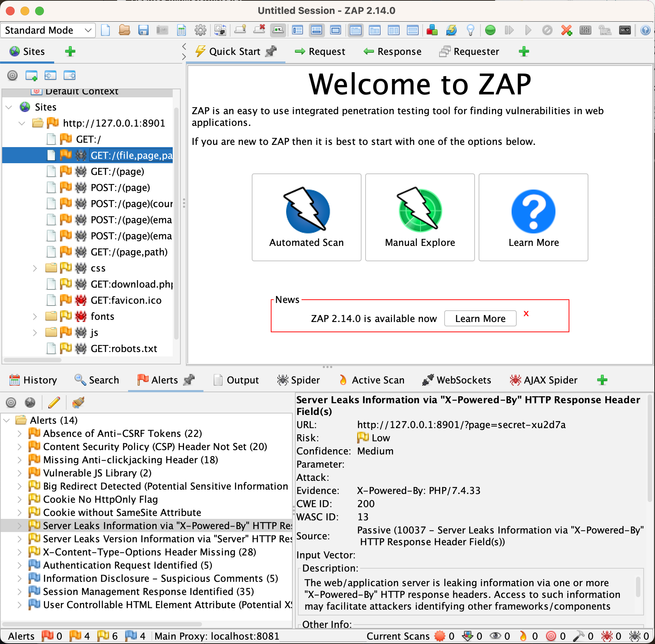Switch to the Response tab

click(x=393, y=51)
